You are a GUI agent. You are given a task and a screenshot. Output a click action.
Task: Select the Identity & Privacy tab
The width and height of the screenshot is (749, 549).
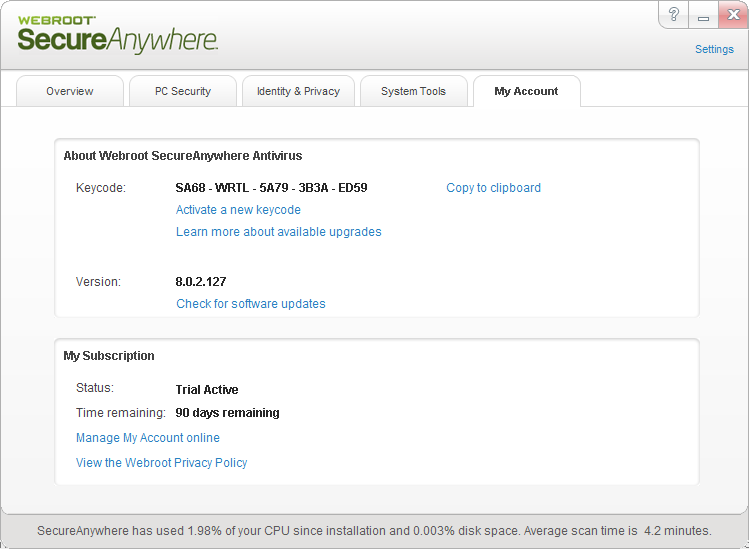coord(299,91)
